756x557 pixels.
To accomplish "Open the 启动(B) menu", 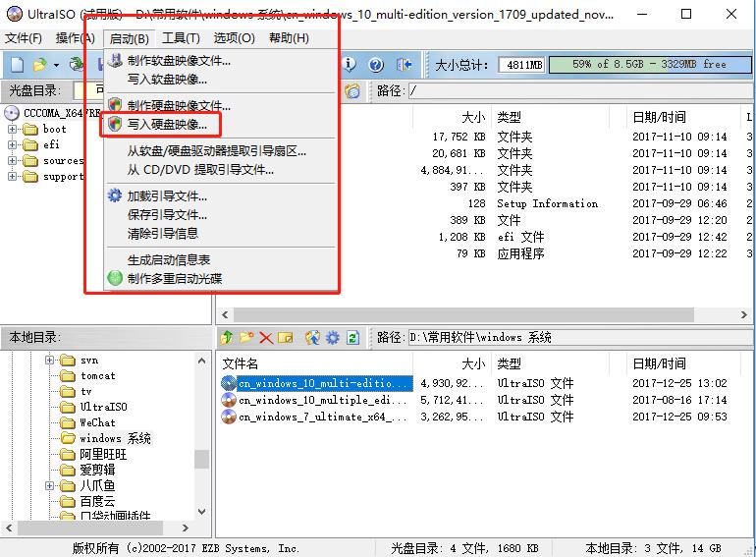I will point(129,38).
